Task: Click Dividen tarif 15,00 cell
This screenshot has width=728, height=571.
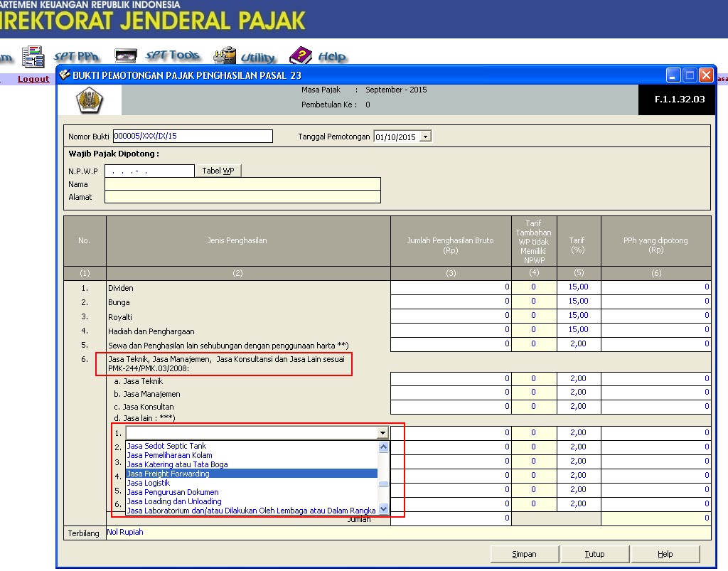Action: point(579,287)
